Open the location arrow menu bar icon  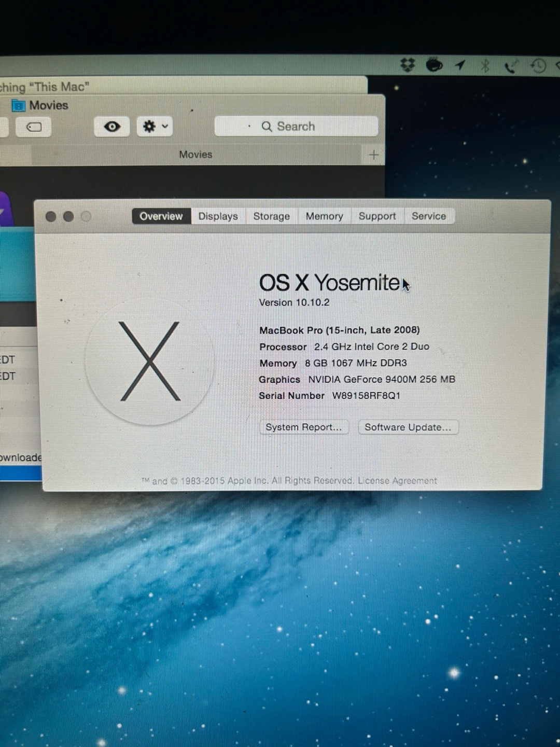tap(460, 65)
